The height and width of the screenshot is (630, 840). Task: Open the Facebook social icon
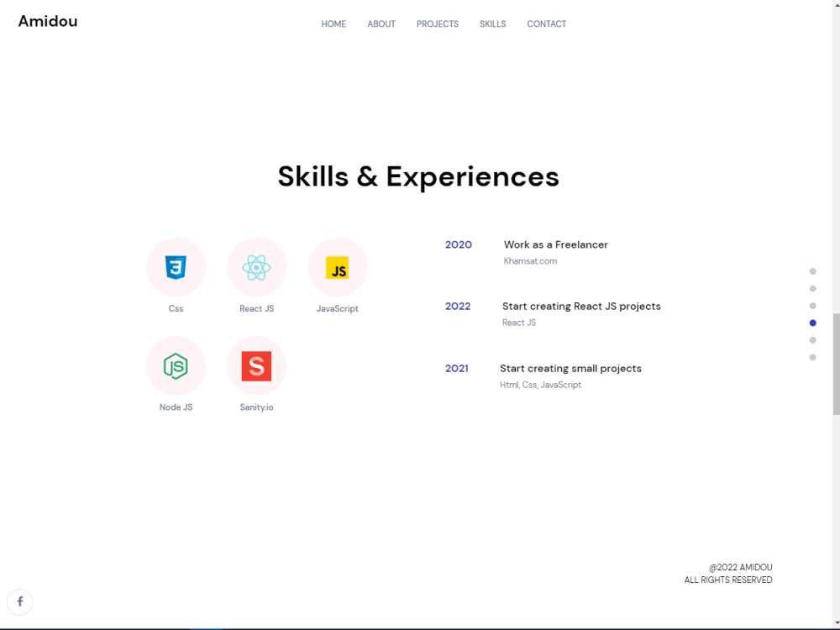click(20, 601)
